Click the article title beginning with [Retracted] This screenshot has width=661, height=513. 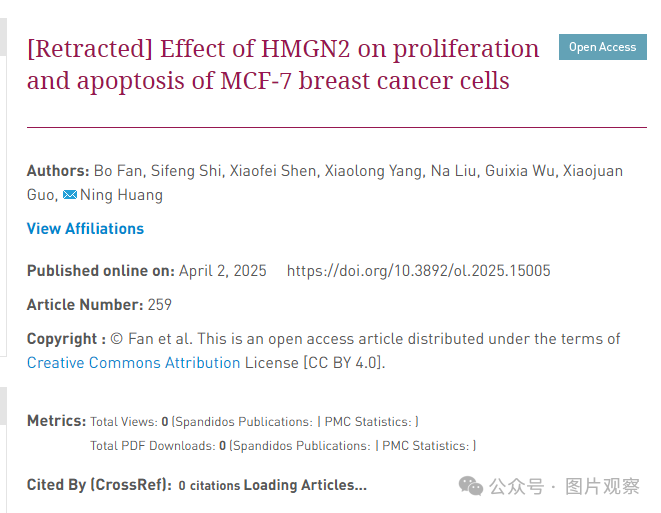(283, 64)
